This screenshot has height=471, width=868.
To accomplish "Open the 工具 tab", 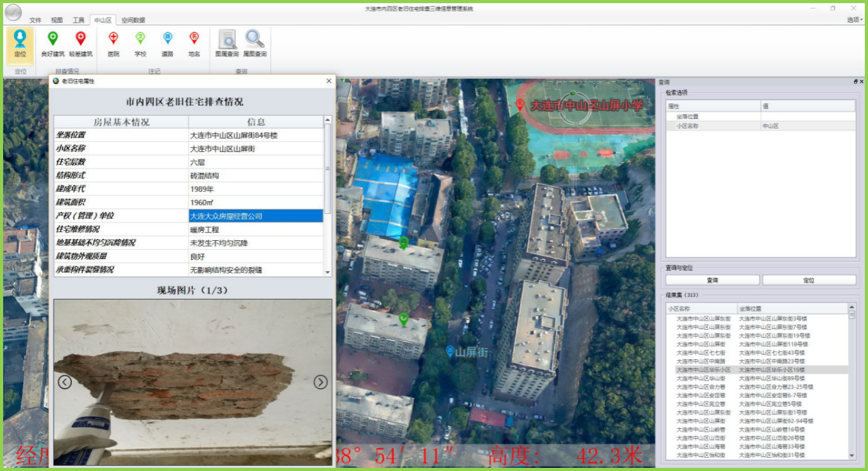I will 78,20.
